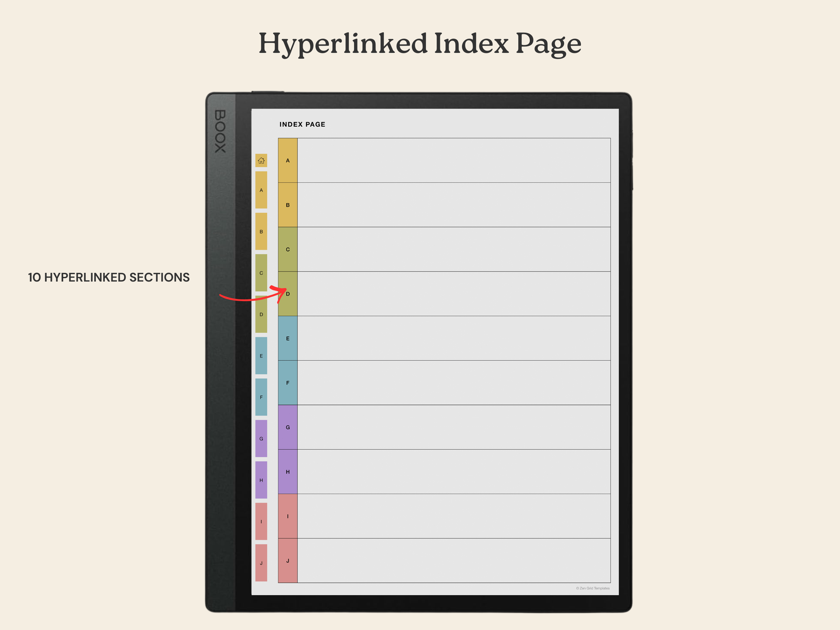
Task: Open side tab H
Action: coord(261,480)
